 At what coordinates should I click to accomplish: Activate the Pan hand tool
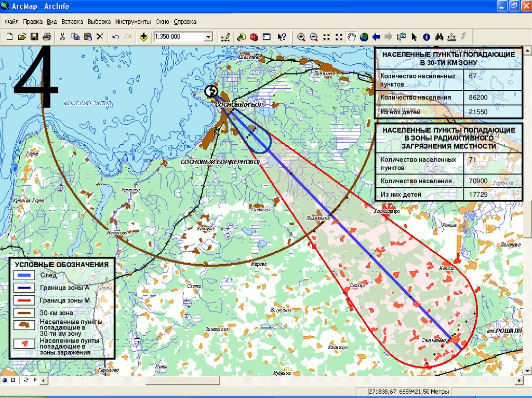pyautogui.click(x=352, y=37)
